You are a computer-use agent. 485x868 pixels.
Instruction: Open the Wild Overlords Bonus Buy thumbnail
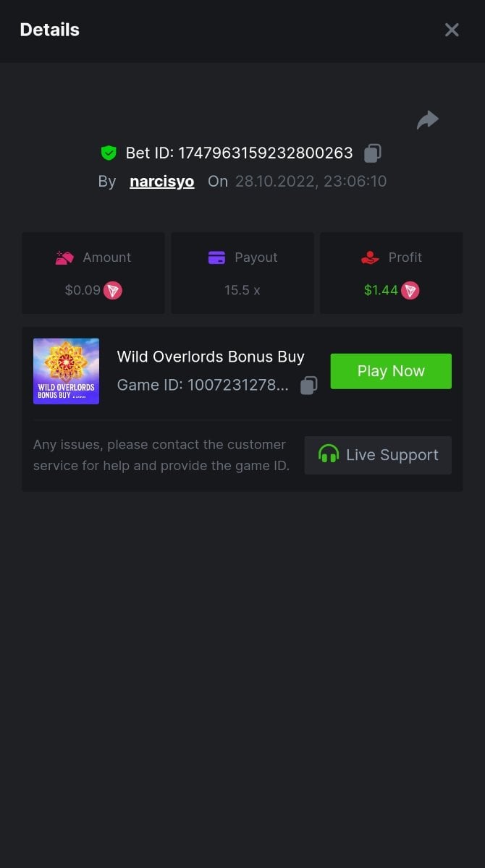pos(67,371)
